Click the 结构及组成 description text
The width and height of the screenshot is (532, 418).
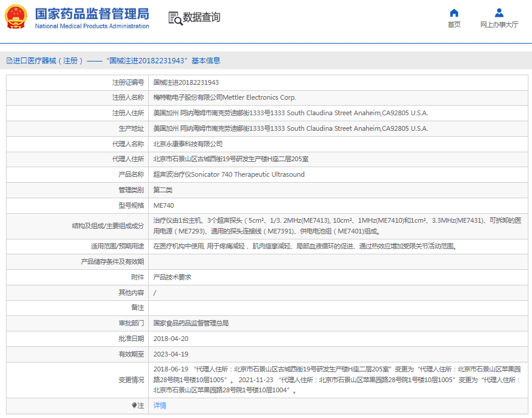[337, 226]
